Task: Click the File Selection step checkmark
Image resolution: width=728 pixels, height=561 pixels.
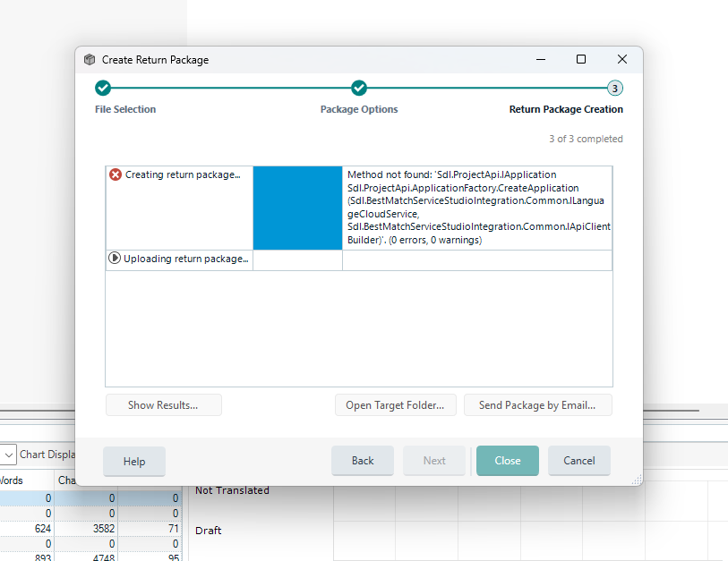Action: pos(103,88)
